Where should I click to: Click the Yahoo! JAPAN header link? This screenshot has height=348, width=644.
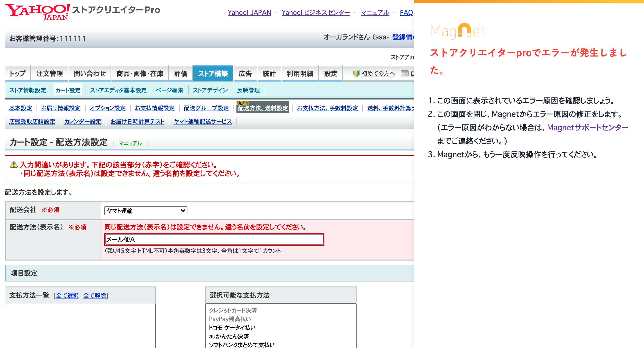[x=249, y=12]
